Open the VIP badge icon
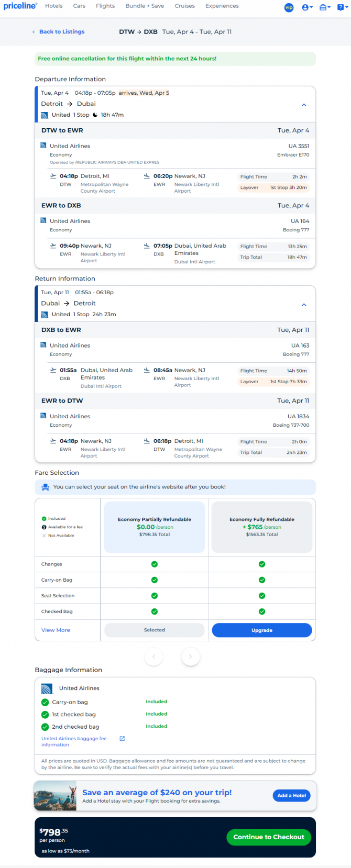Image resolution: width=351 pixels, height=868 pixels. point(289,7)
